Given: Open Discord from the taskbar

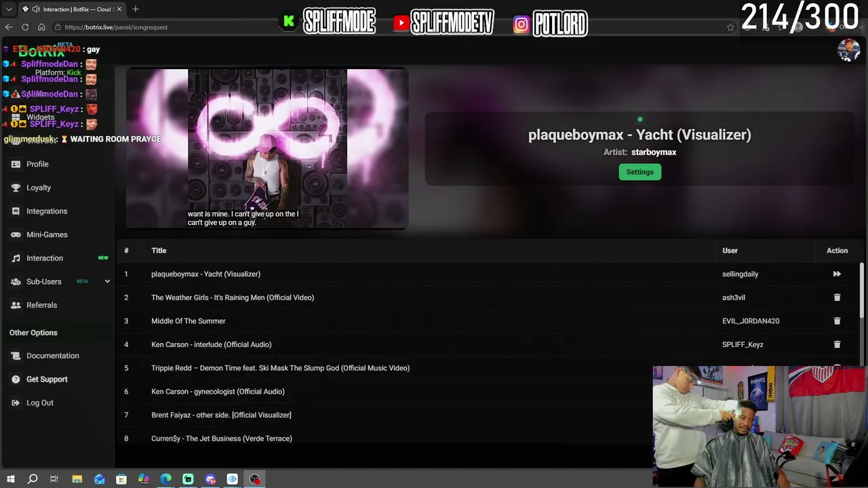Looking at the screenshot, I should pos(210,479).
